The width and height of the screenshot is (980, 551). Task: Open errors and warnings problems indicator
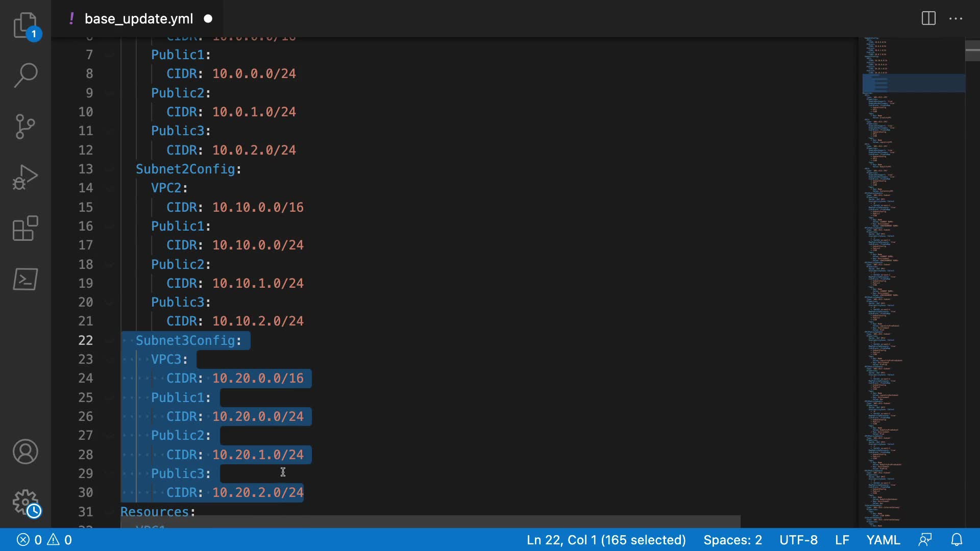(x=44, y=540)
